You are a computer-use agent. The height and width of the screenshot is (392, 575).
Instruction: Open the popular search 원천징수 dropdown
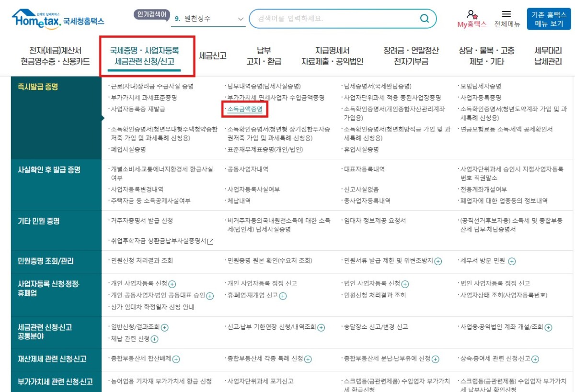click(x=209, y=19)
